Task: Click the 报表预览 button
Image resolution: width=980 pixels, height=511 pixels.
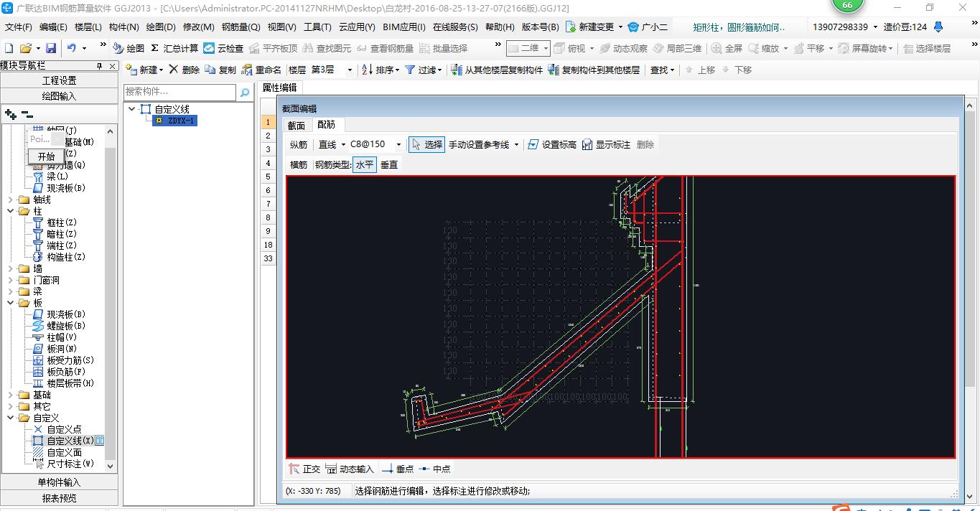Action: click(59, 497)
